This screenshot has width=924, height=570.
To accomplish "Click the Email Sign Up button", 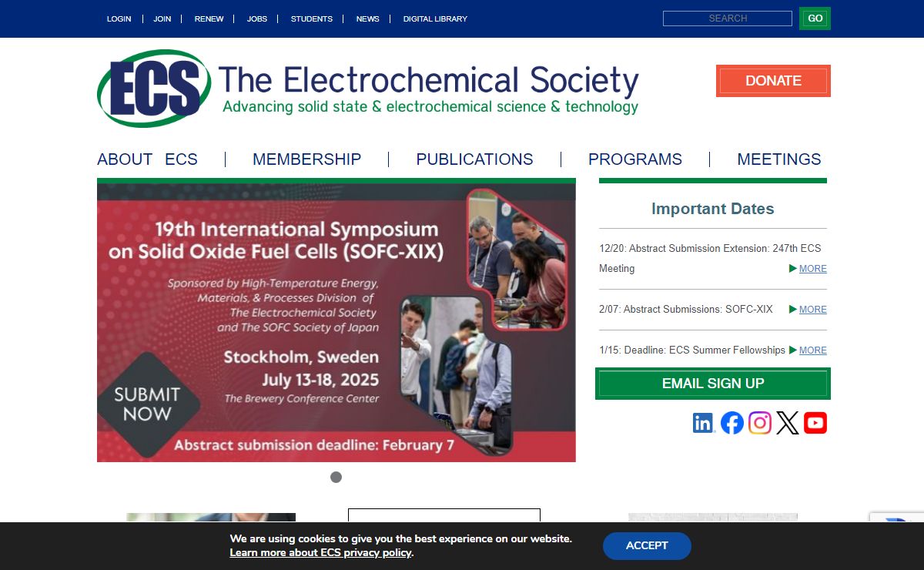I will point(713,384).
